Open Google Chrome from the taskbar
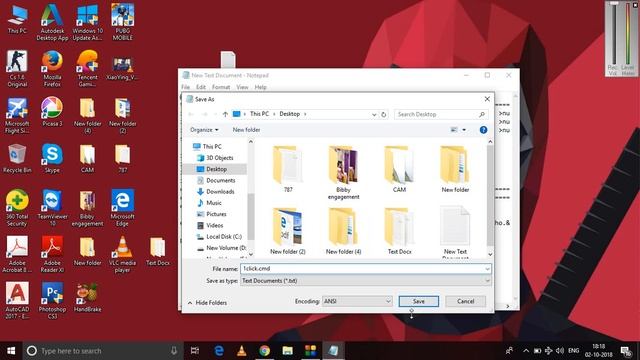640x360 pixels. (x=264, y=351)
